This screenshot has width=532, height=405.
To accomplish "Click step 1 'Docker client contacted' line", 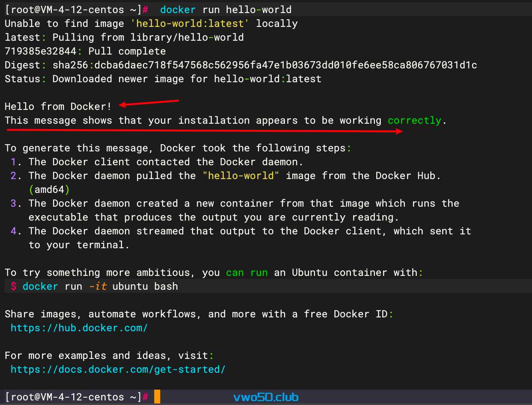I will (x=157, y=162).
